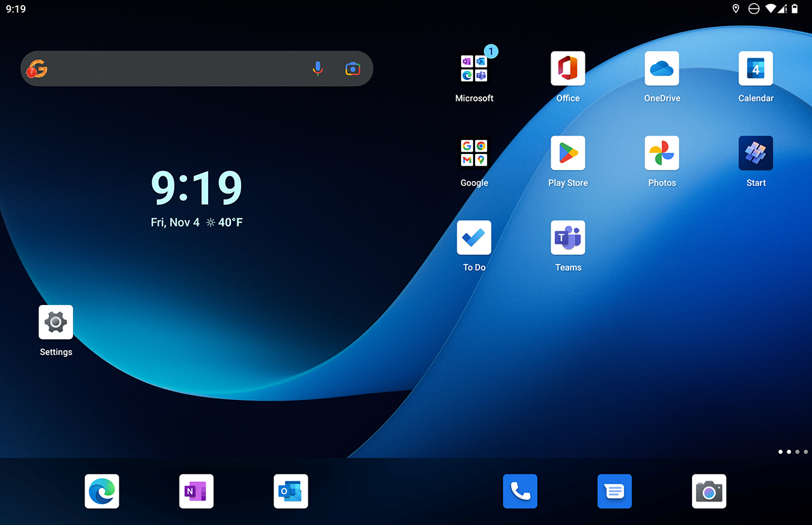This screenshot has height=525, width=812.
Task: Tap the Google search input field
Action: pos(197,68)
